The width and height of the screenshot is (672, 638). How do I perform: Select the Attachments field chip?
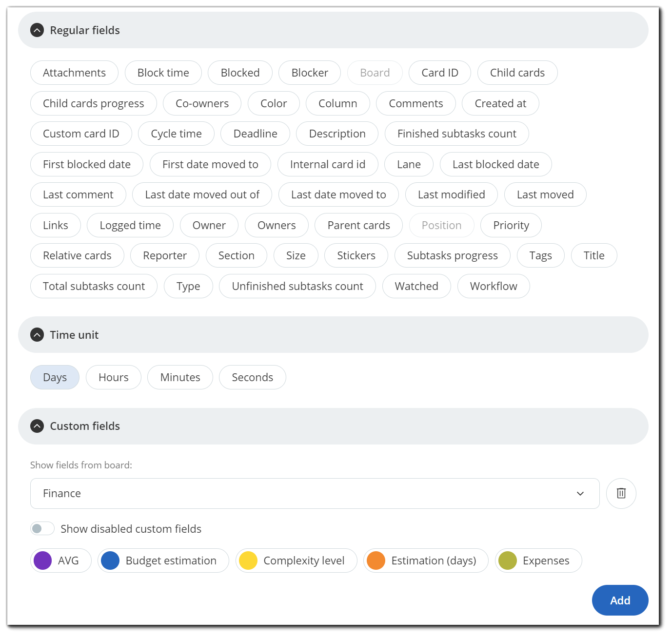74,73
